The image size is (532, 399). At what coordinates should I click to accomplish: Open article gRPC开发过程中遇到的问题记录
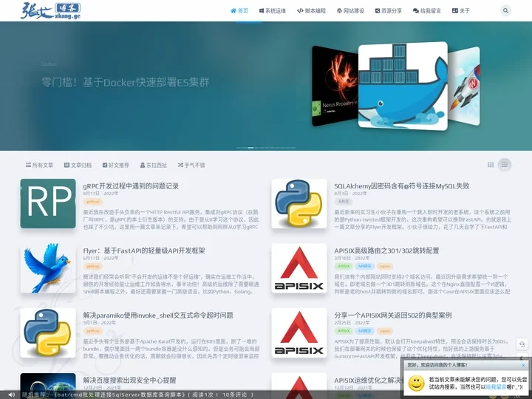(x=131, y=186)
